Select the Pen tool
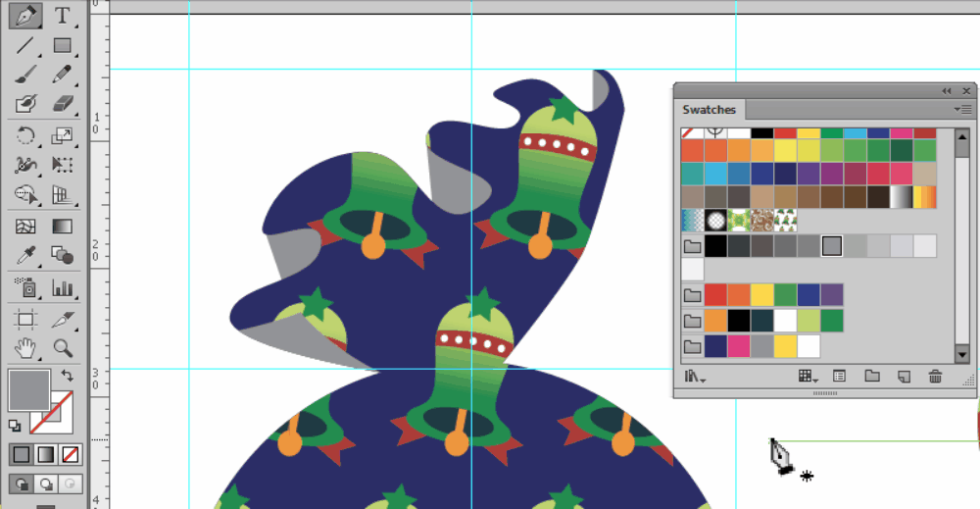Viewport: 980px width, 509px height. coord(25,16)
